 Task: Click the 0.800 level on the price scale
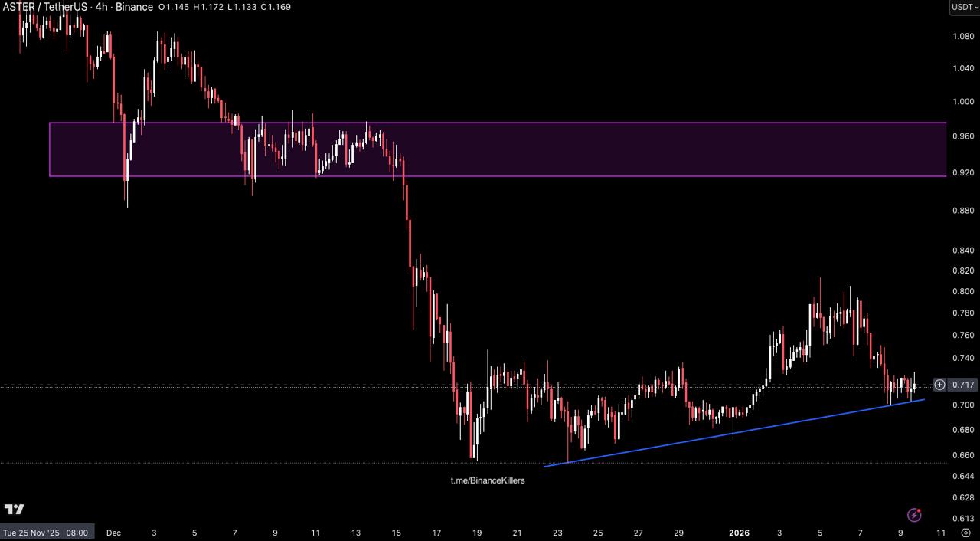[x=963, y=291]
